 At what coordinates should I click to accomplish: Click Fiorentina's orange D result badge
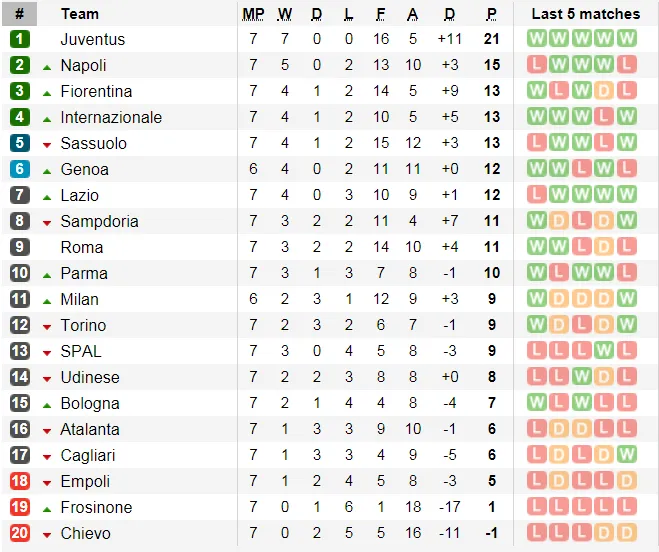[x=605, y=91]
